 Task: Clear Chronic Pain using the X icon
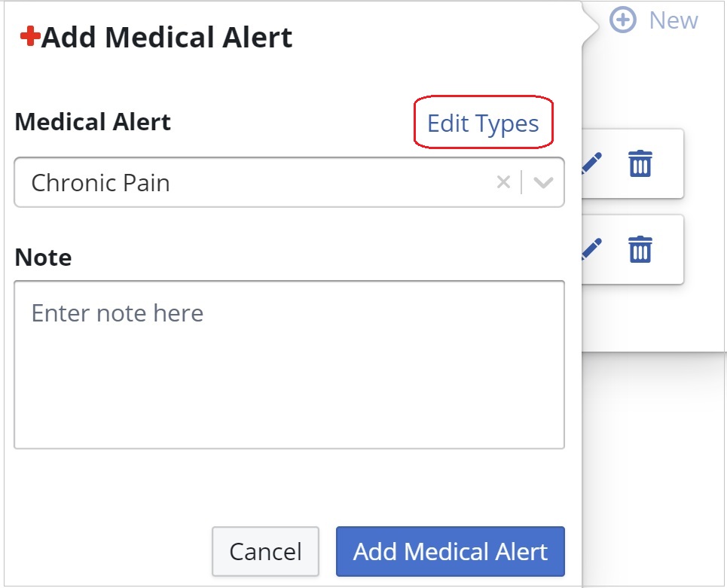click(503, 181)
